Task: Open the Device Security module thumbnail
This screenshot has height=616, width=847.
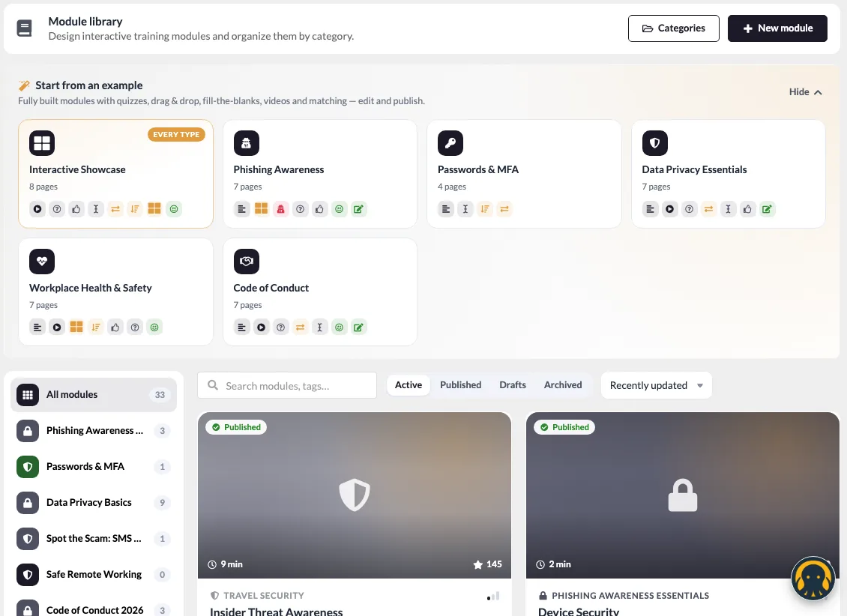Action: point(683,495)
